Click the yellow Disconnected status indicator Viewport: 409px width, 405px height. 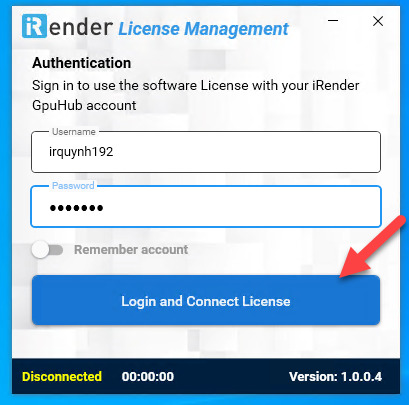pos(62,377)
